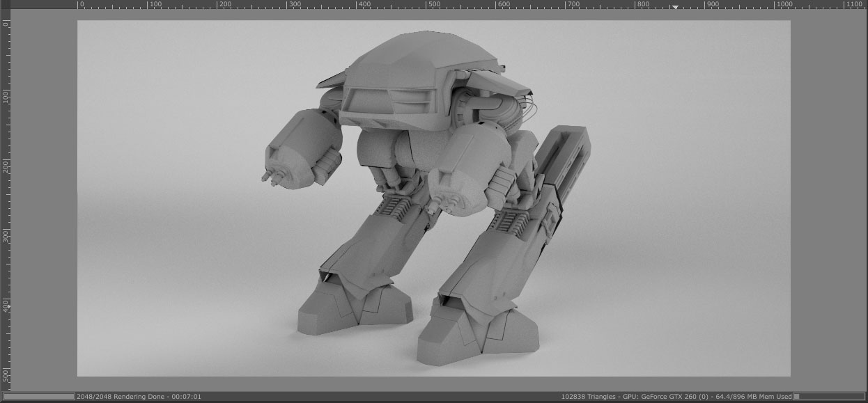Click the "102838 Triangles" status text
868x403 pixels.
point(588,397)
